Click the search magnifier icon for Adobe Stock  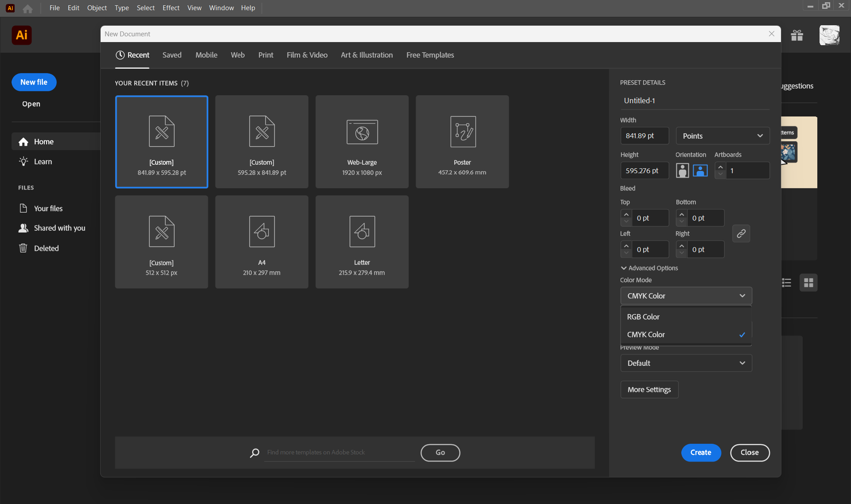[254, 453]
